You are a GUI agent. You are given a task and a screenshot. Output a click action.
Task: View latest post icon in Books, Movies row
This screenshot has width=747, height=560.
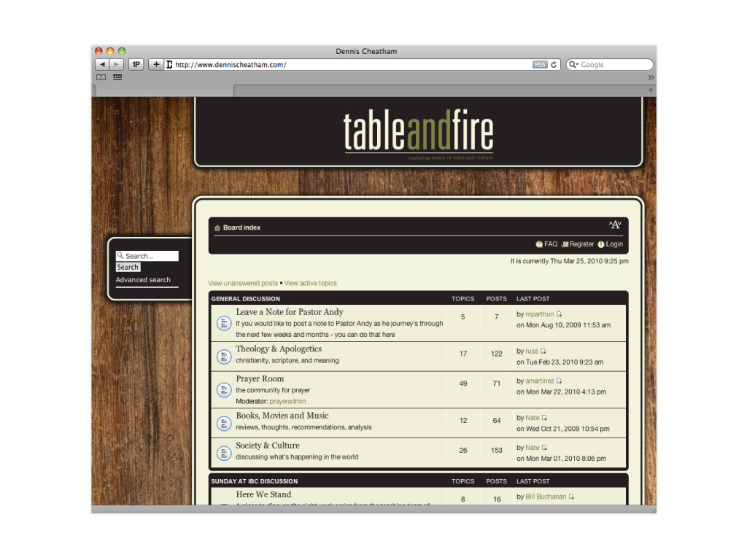pos(544,418)
